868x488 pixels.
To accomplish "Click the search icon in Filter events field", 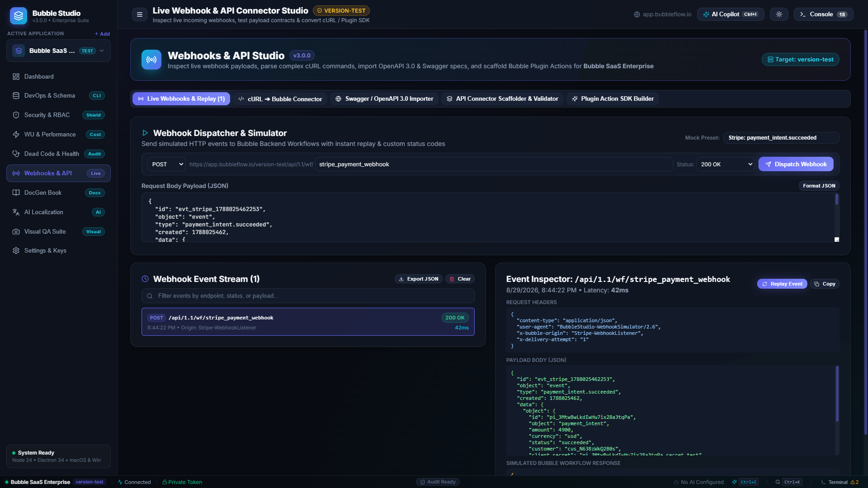I will (x=150, y=296).
